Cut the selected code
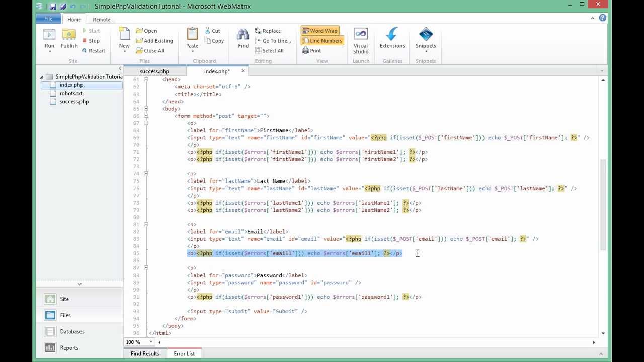This screenshot has height=362, width=644. tap(212, 31)
